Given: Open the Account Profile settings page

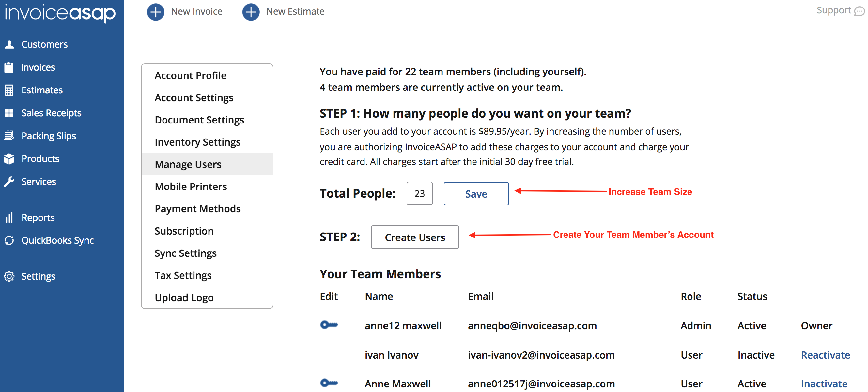Looking at the screenshot, I should tap(190, 75).
